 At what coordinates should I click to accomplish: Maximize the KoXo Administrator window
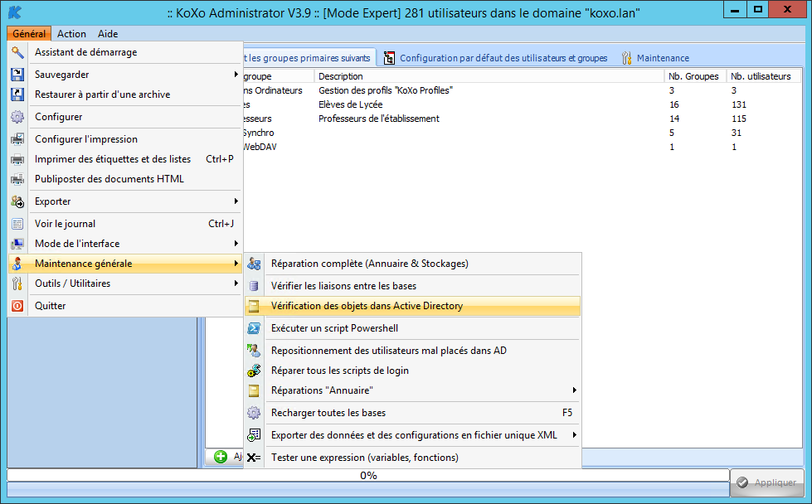coord(758,10)
